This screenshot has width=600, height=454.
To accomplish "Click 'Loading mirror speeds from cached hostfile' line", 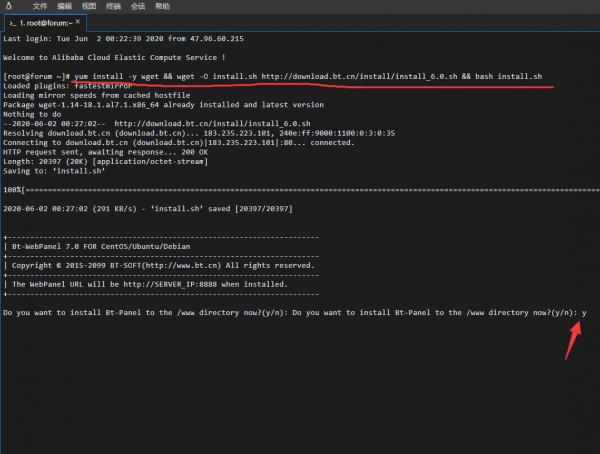I will click(96, 95).
